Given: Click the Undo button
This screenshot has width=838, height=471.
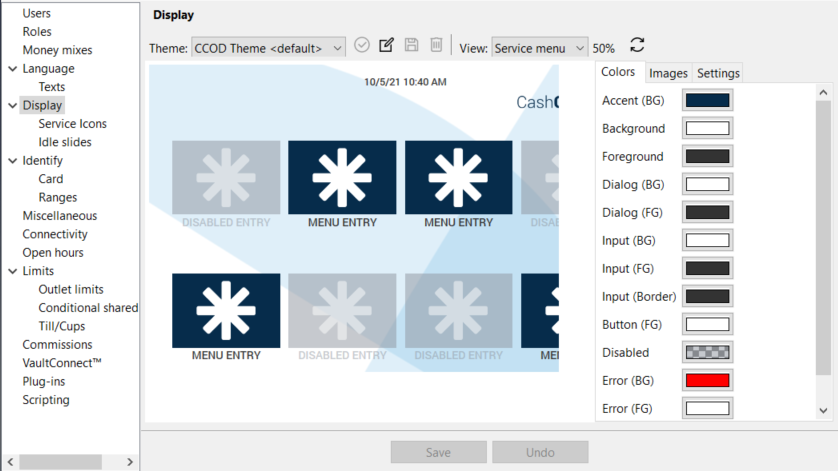Looking at the screenshot, I should [x=540, y=452].
